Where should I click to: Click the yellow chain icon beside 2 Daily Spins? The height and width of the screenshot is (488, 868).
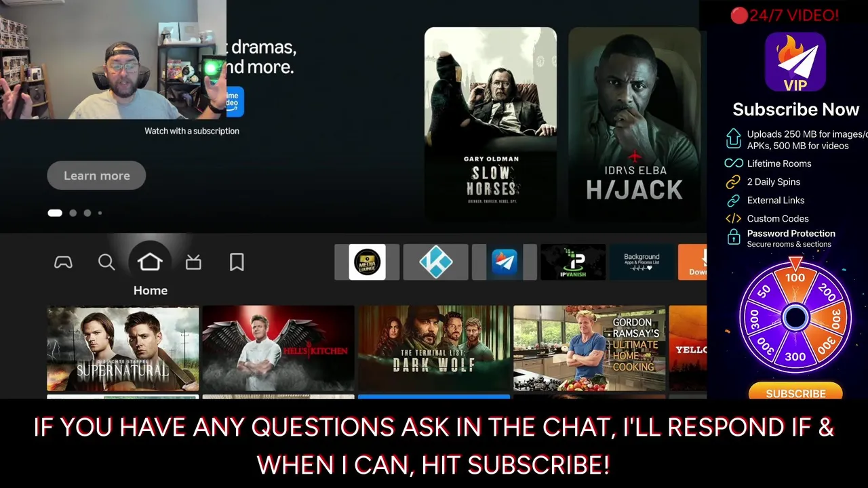click(733, 182)
